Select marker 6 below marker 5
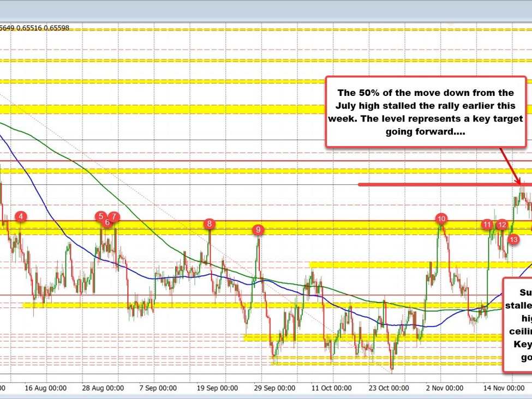This screenshot has width=532, height=399. pos(106,222)
